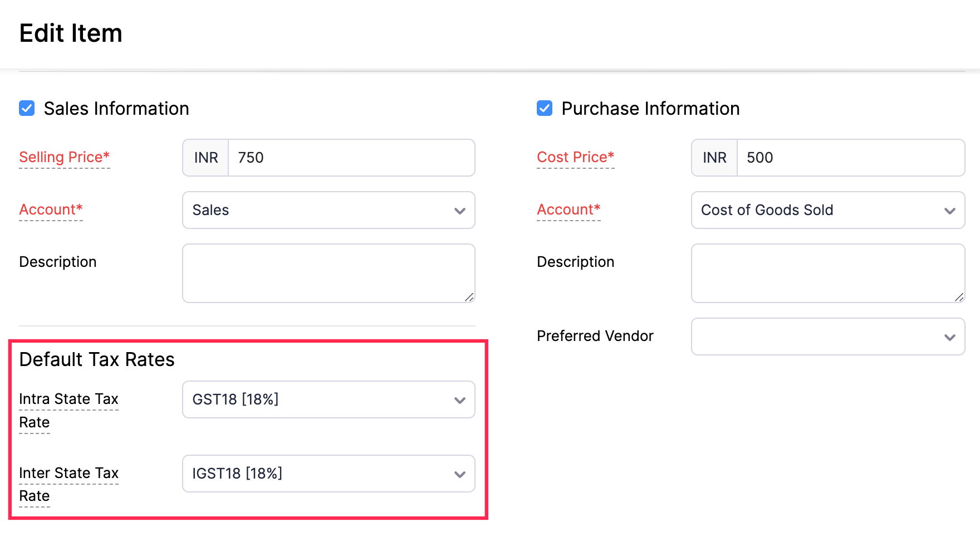Uncheck the Sales Information checkbox
The image size is (980, 546).
26,108
